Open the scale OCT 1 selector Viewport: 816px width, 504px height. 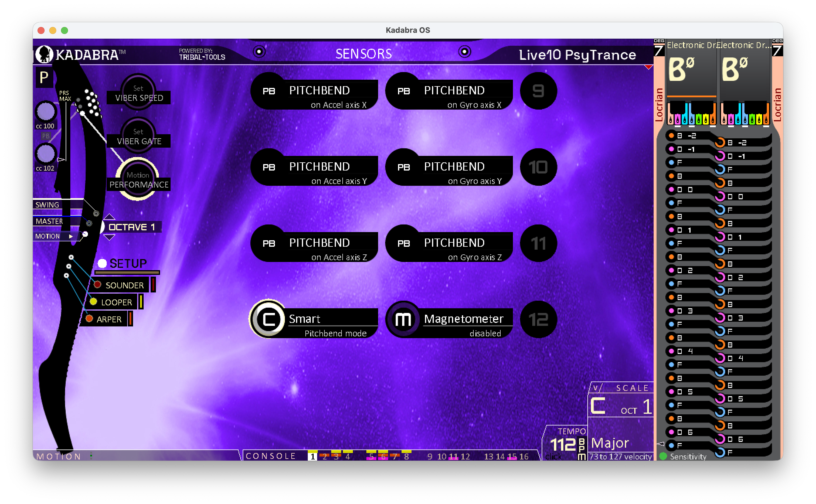click(636, 407)
